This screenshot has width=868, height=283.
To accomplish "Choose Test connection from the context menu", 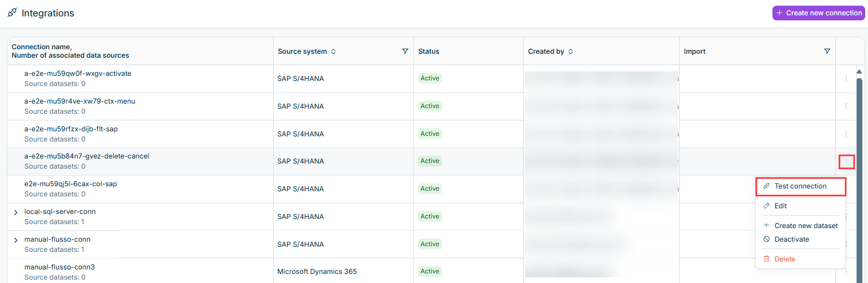I will click(800, 186).
